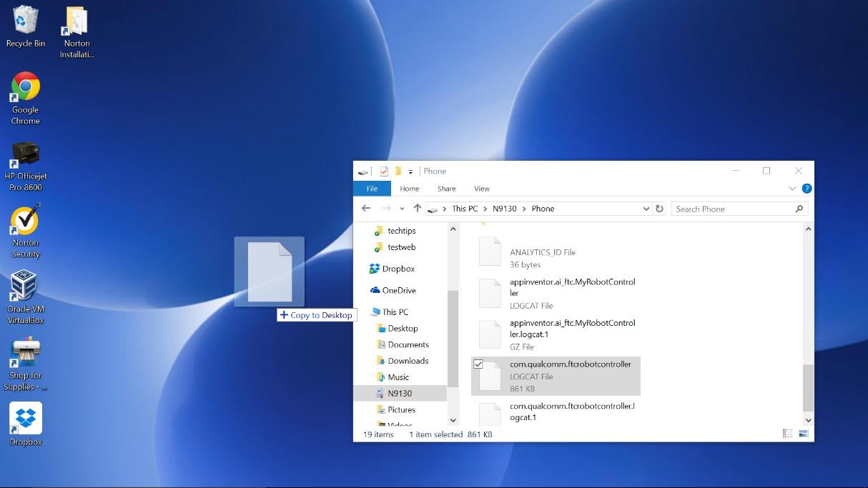Open the File tab

[372, 189]
